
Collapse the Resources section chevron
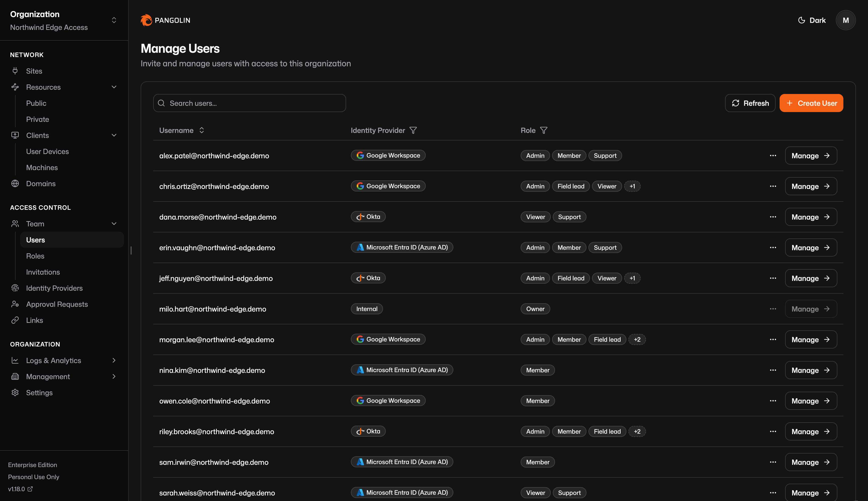tap(114, 87)
